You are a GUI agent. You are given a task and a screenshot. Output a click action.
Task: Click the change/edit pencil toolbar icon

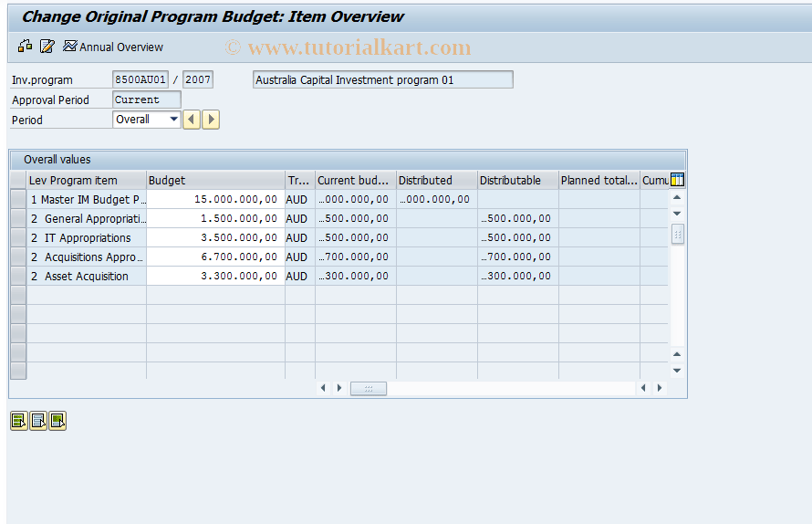47,47
